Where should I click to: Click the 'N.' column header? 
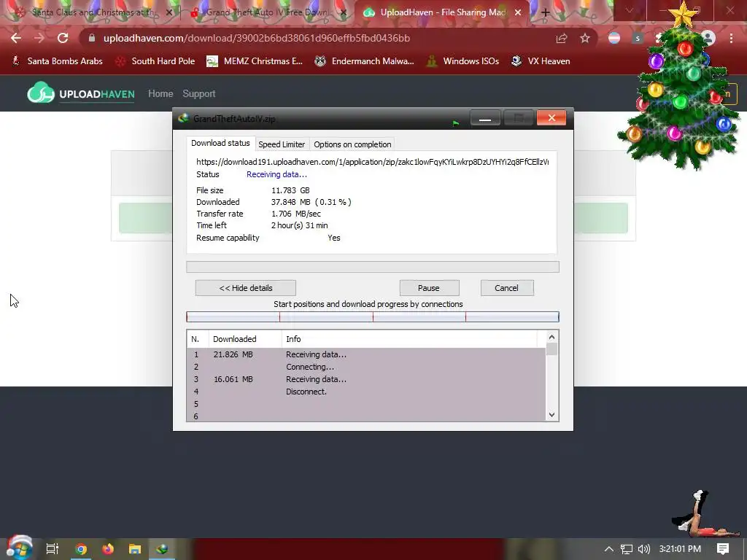click(x=197, y=339)
